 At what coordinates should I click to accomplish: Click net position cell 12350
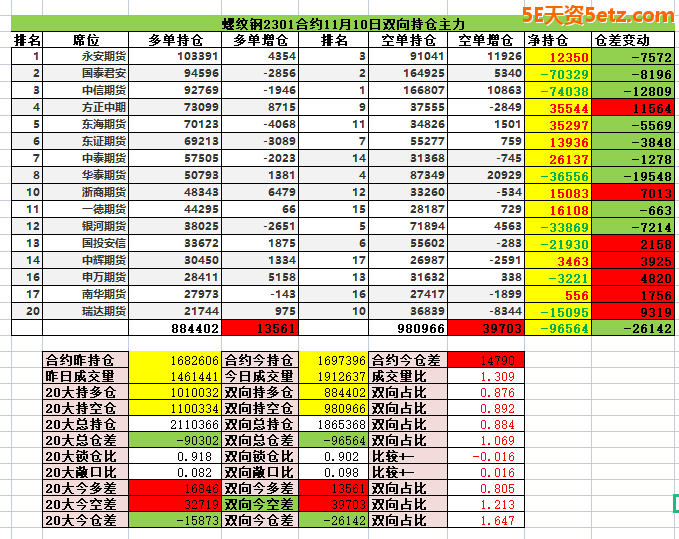(x=558, y=56)
